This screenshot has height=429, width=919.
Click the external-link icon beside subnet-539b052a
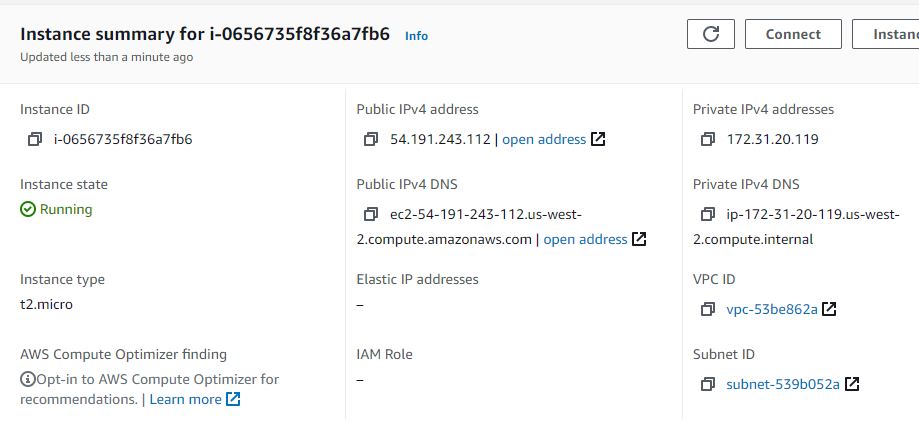[x=852, y=385]
